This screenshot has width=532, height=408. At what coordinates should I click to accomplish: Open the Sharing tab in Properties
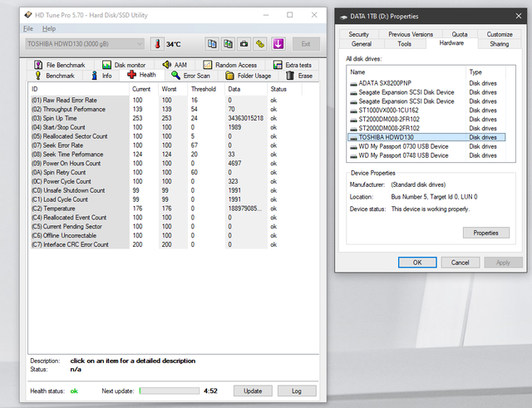(499, 44)
